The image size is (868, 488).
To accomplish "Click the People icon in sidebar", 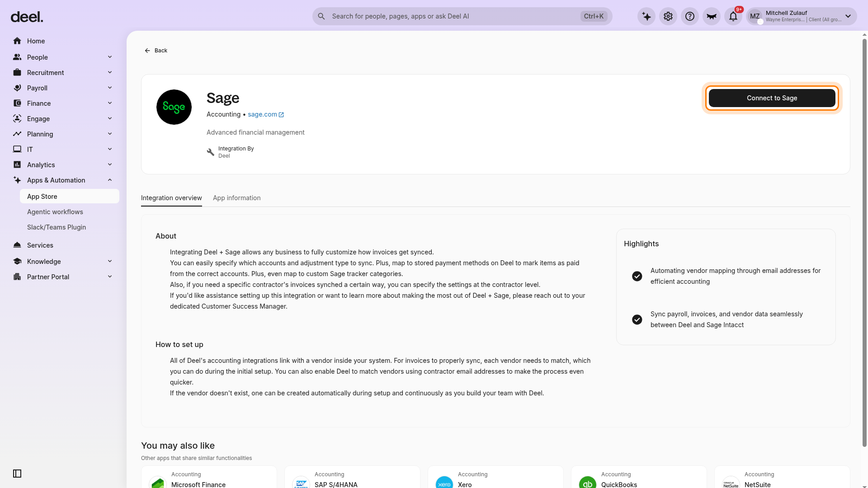I will point(17,57).
